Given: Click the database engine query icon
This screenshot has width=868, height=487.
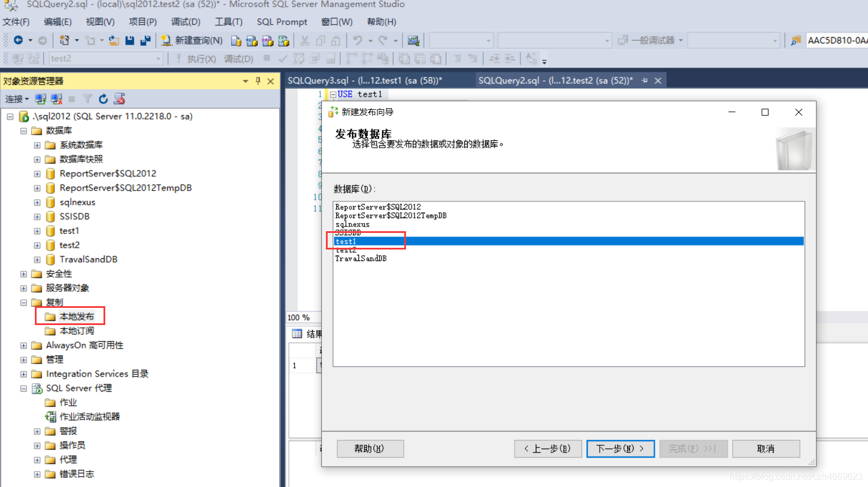Looking at the screenshot, I should click(236, 41).
